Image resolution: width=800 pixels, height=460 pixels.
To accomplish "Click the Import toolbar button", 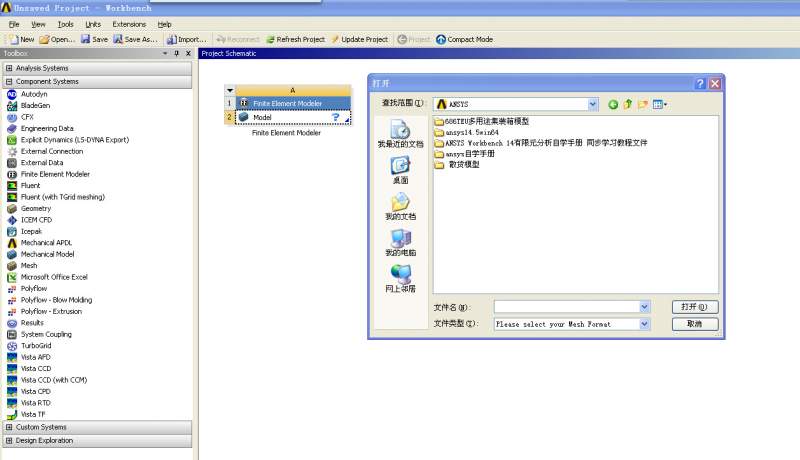I will (x=187, y=39).
